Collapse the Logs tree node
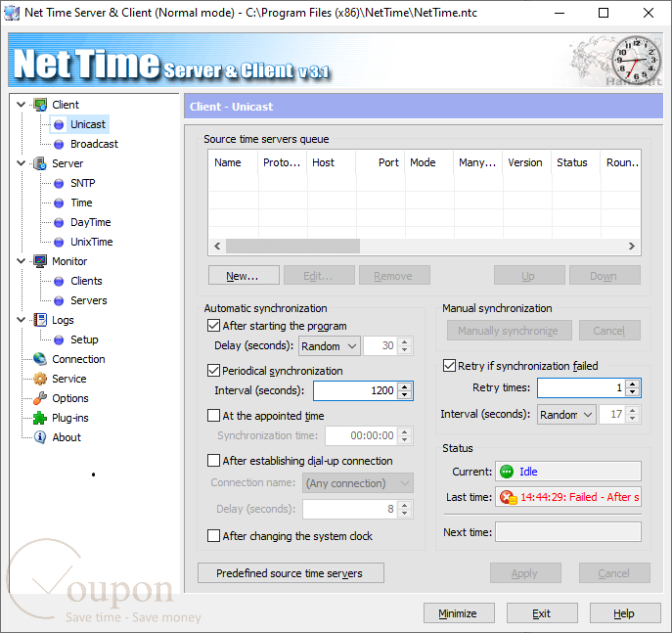Screen dimensions: 672x633 pyautogui.click(x=21, y=319)
